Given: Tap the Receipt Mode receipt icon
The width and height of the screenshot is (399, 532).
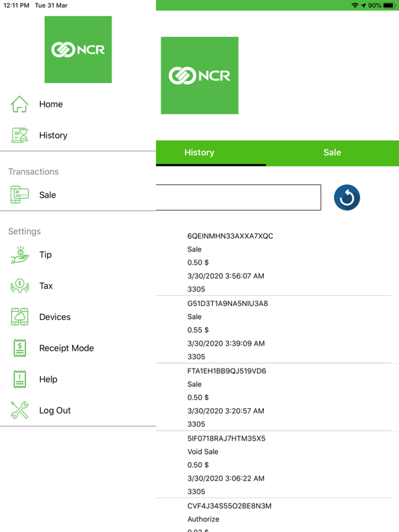Looking at the screenshot, I should click(x=19, y=348).
